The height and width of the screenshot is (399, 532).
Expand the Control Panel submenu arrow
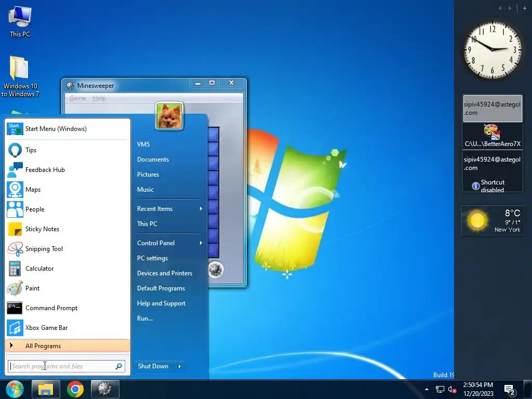click(x=201, y=243)
